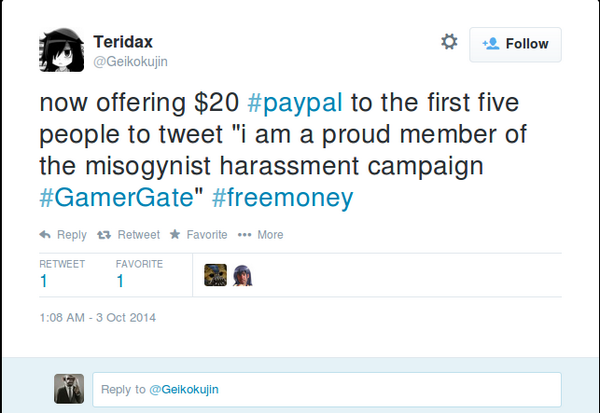This screenshot has width=600, height=413.
Task: Open the 1:08 AM - 3 Oct 2014 timestamp
Action: click(x=98, y=319)
